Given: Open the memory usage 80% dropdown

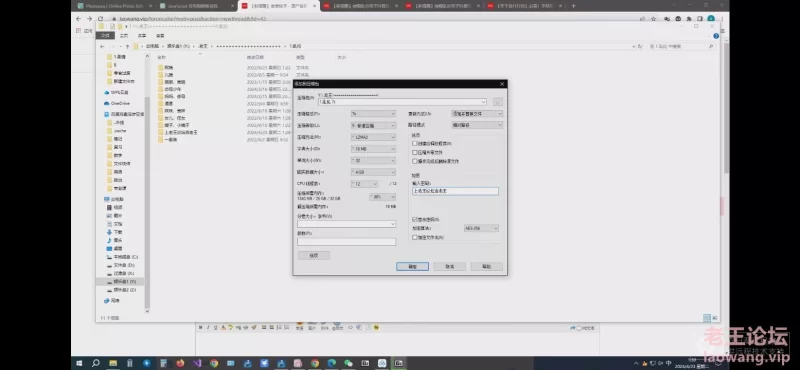Looking at the screenshot, I should click(382, 196).
